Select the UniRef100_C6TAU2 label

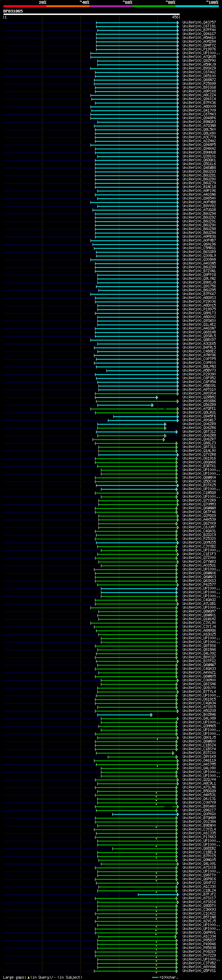(199, 72)
